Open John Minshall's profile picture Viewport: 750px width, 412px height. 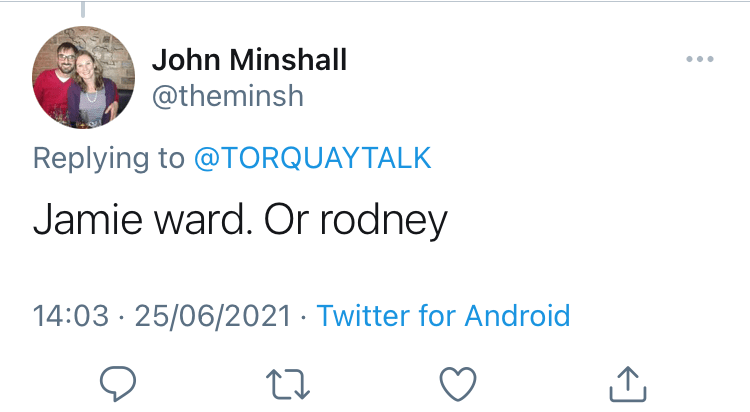[x=84, y=77]
